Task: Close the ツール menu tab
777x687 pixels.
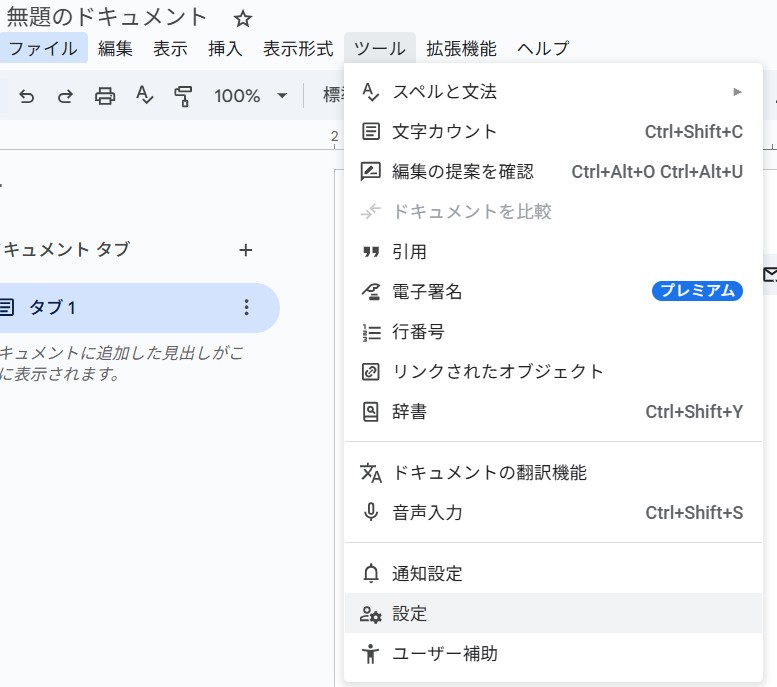Action: (x=380, y=48)
